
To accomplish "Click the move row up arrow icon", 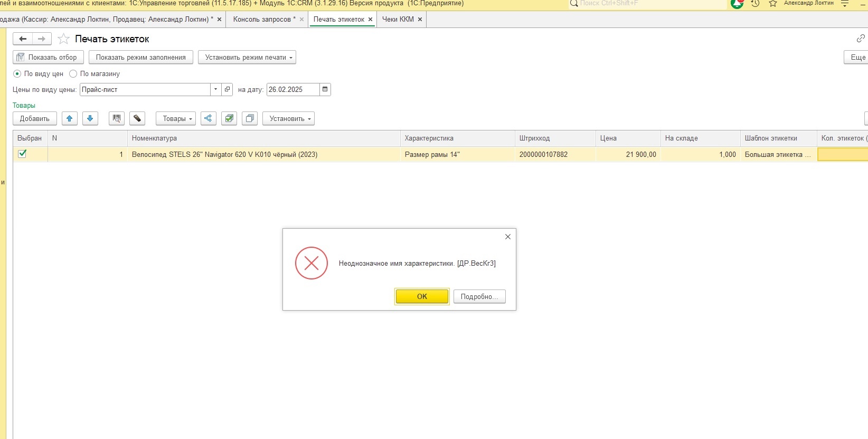I will tap(70, 118).
